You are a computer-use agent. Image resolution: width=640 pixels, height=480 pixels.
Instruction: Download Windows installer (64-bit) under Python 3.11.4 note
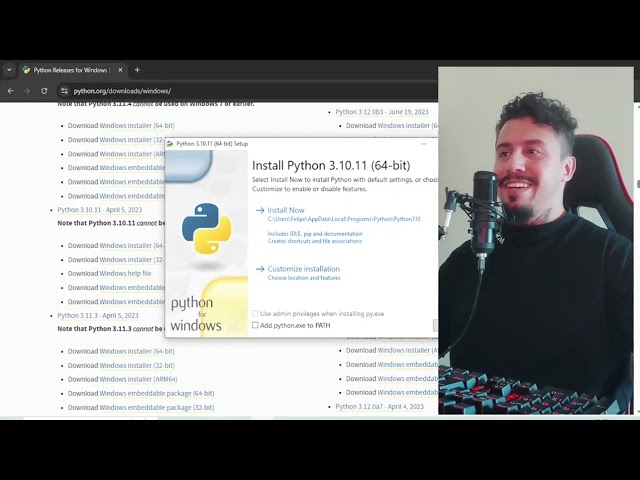(137, 126)
